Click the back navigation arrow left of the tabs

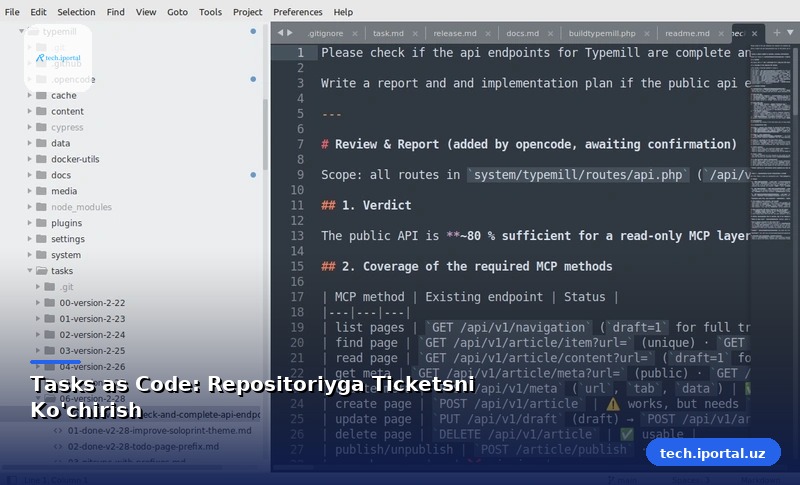pos(280,33)
